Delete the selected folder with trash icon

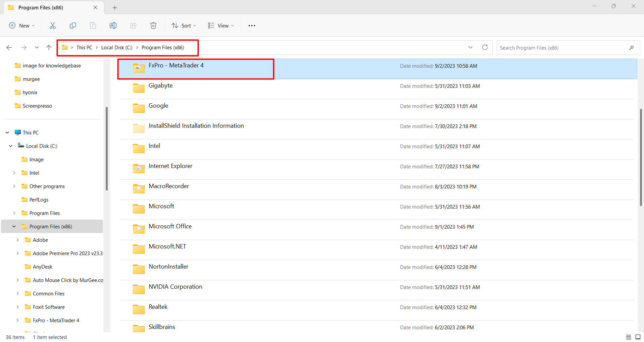[153, 25]
